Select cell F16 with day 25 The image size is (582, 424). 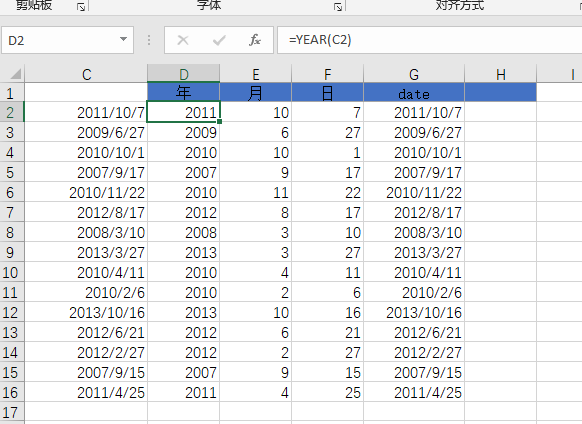[x=327, y=392]
